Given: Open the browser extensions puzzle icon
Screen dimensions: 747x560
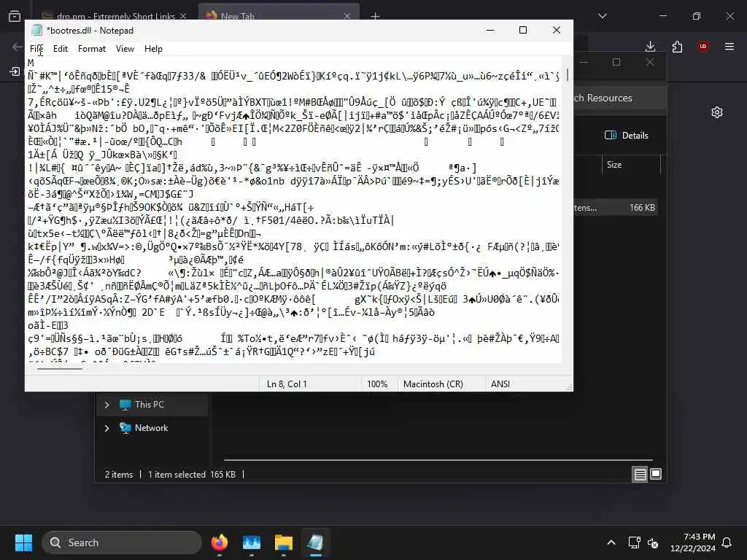Looking at the screenshot, I should point(677,47).
